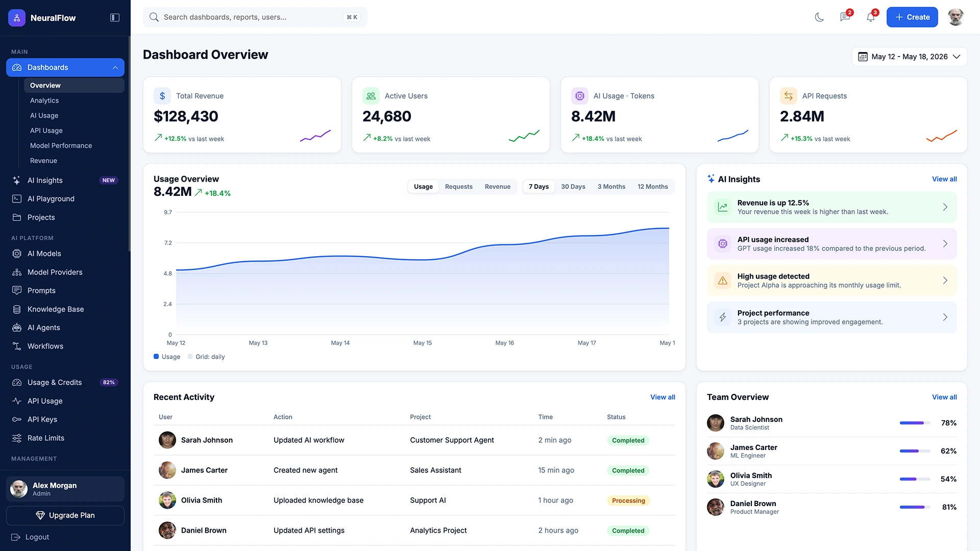This screenshot has height=551, width=980.
Task: Expand API usage increased insight chevron
Action: pyautogui.click(x=945, y=244)
